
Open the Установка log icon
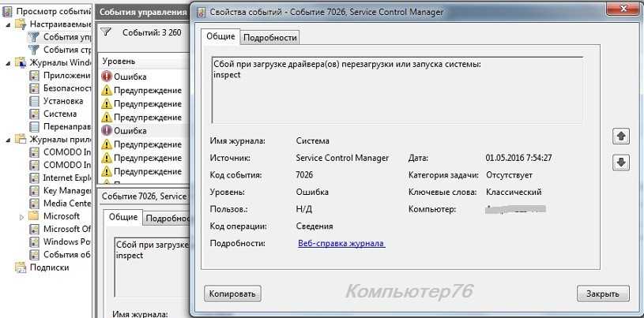point(35,101)
